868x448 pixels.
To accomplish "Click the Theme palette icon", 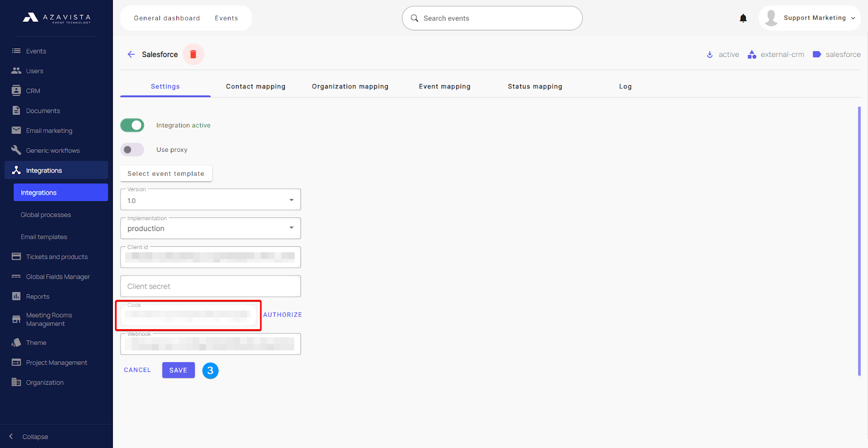I will (x=16, y=343).
